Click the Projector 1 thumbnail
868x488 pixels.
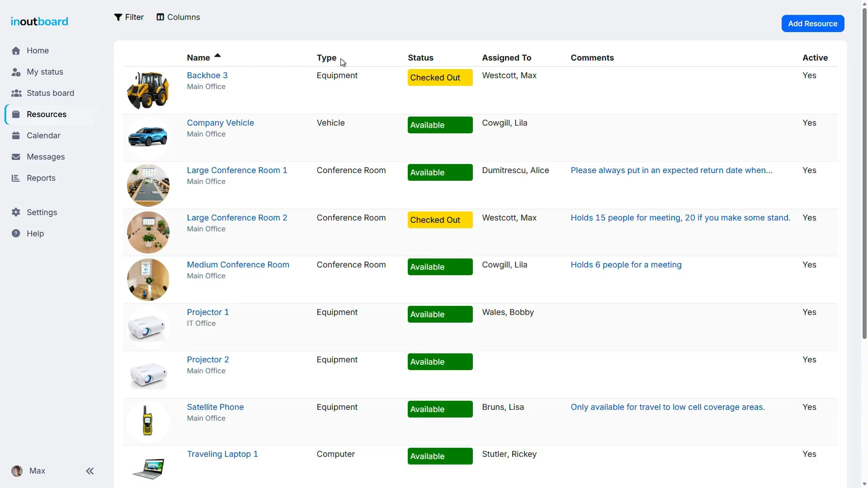click(x=148, y=327)
